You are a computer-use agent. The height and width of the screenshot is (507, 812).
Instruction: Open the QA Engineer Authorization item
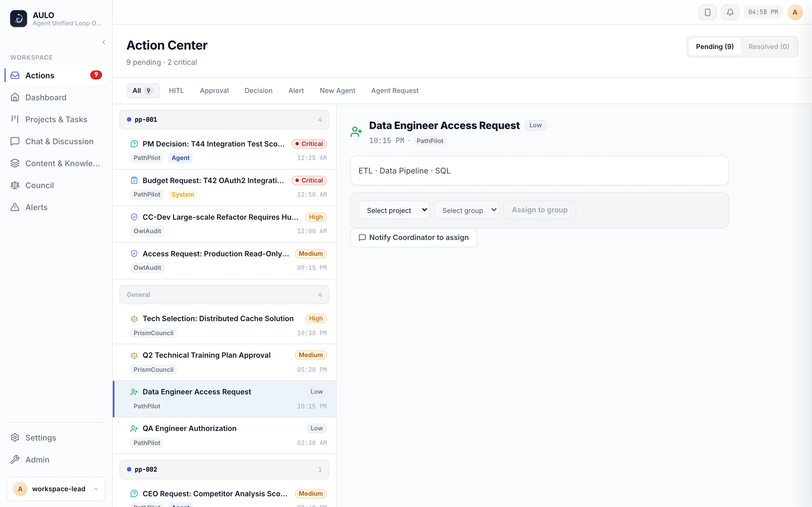[x=225, y=435]
